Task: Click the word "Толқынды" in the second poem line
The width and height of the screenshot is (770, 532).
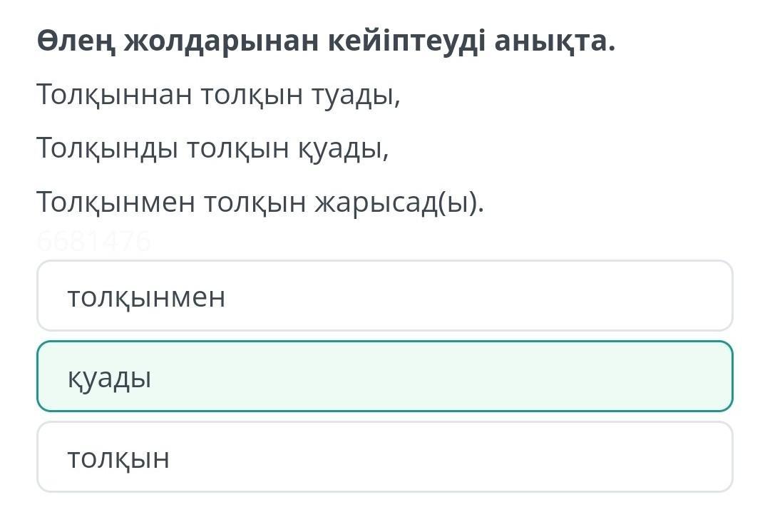Action: 106,148
